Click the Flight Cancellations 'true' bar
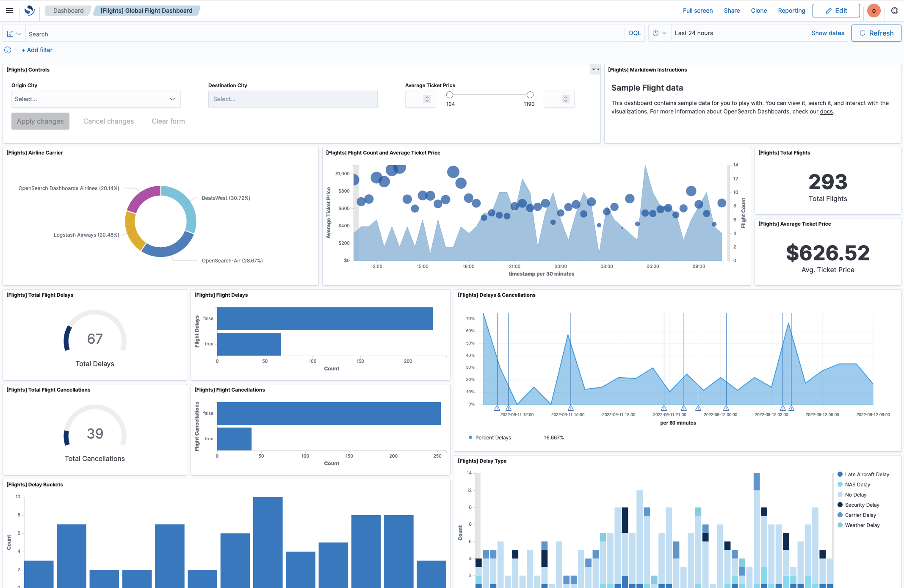 pyautogui.click(x=234, y=439)
